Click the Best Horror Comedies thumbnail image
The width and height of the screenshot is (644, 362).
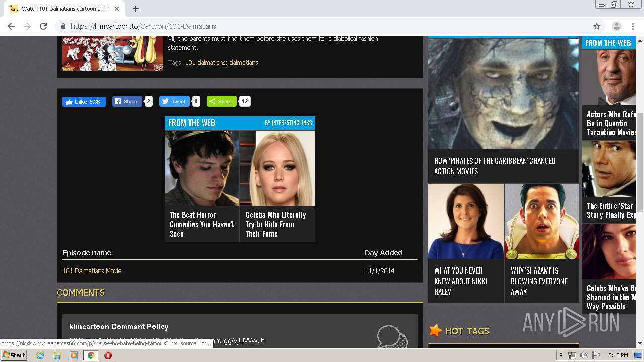coord(202,168)
